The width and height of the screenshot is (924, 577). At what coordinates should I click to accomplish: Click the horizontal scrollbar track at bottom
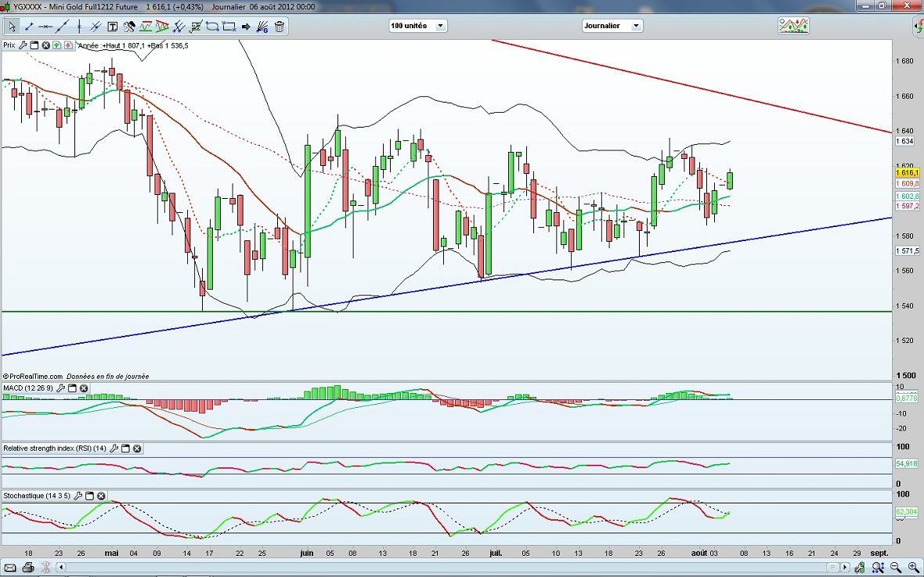[x=470, y=567]
